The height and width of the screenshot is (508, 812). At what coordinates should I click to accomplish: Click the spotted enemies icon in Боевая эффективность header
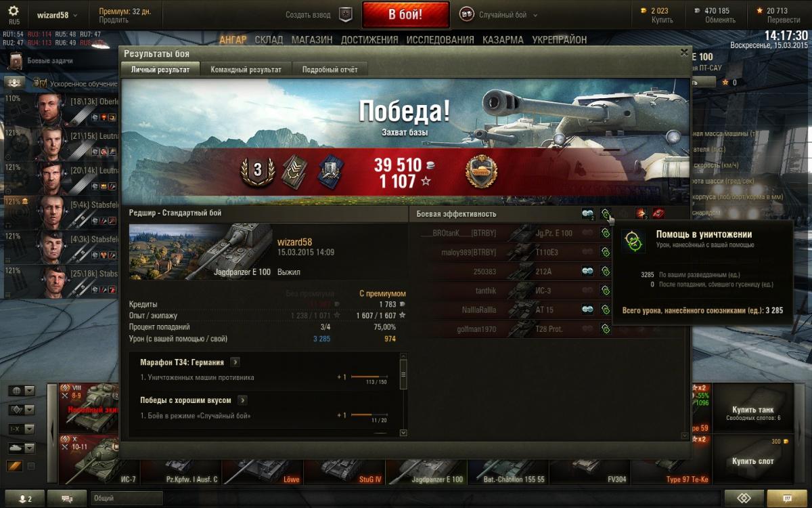tap(588, 214)
